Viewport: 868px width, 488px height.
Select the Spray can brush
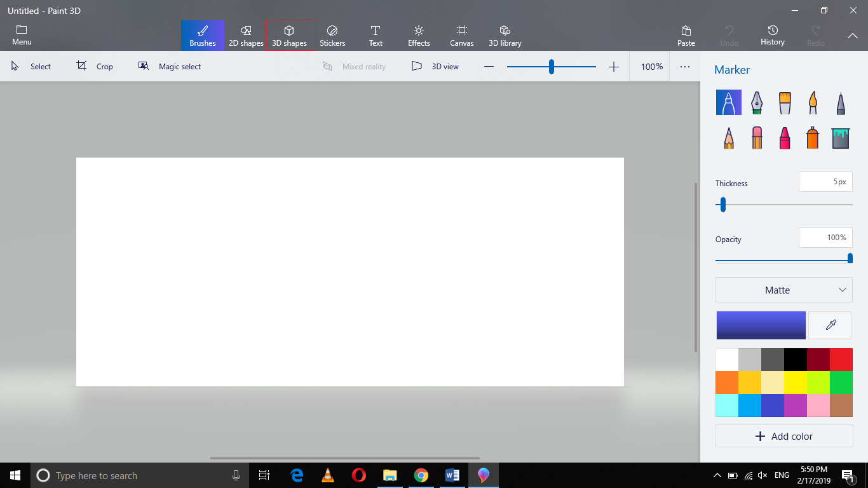point(812,137)
